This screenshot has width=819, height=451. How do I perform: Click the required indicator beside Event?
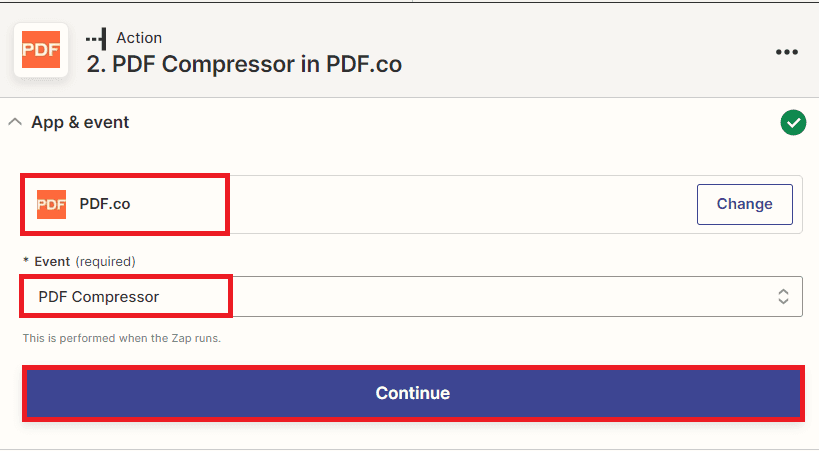(x=105, y=261)
